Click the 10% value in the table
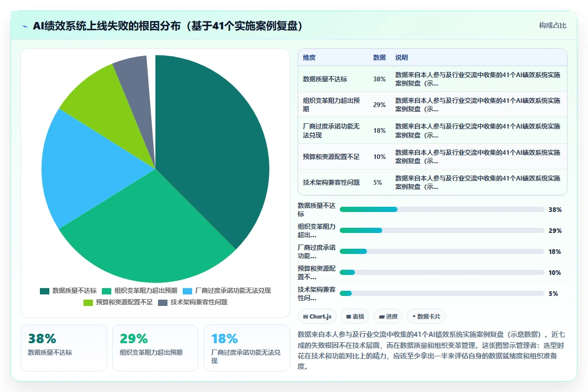 (x=379, y=157)
